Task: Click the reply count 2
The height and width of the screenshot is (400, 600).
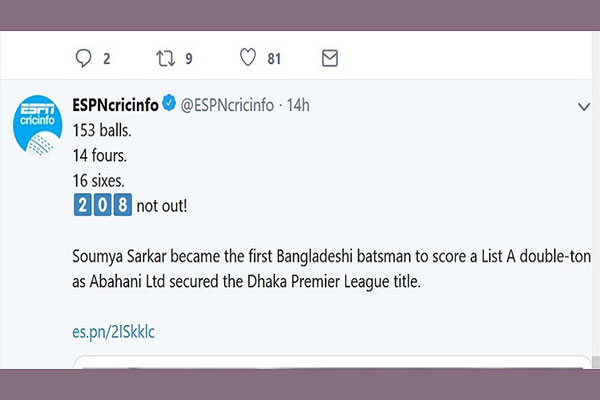Action: coord(106,59)
